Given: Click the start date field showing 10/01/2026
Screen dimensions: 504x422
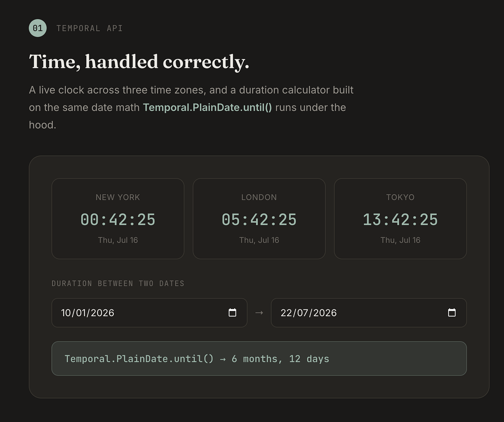Looking at the screenshot, I should click(x=149, y=313).
